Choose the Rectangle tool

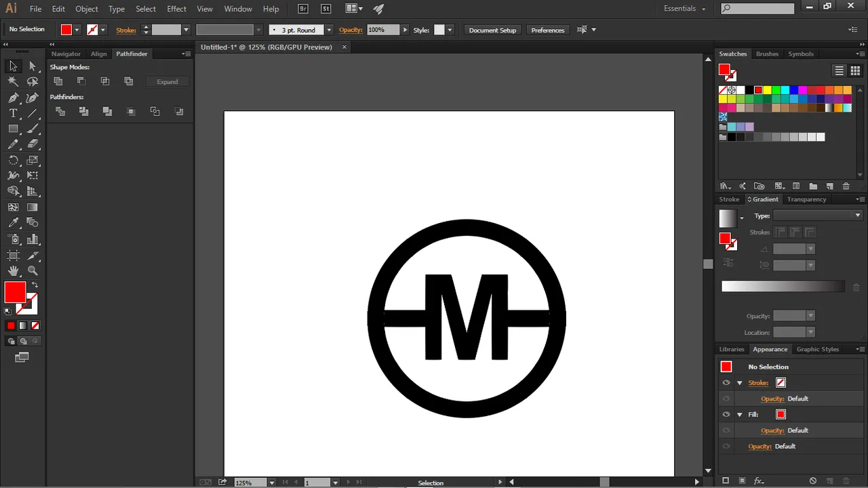[13, 129]
